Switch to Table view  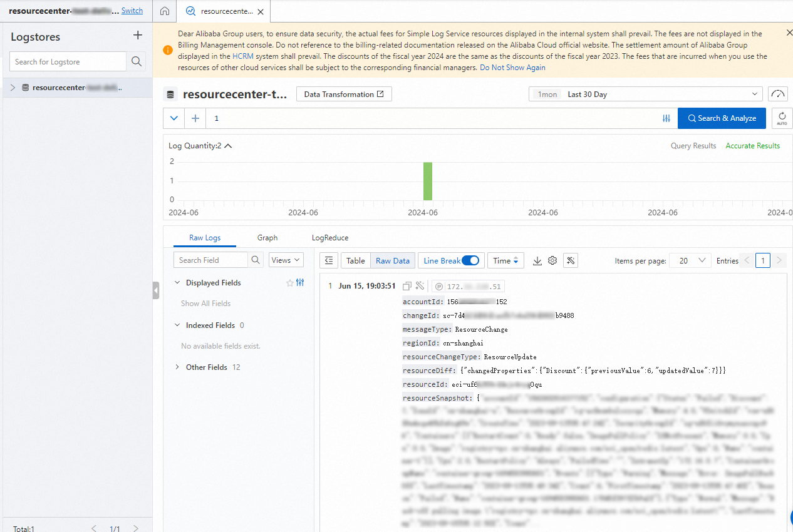coord(355,260)
